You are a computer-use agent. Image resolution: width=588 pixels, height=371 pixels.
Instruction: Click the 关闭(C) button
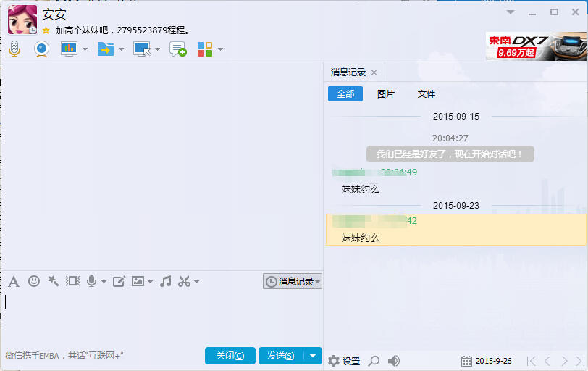tap(230, 356)
